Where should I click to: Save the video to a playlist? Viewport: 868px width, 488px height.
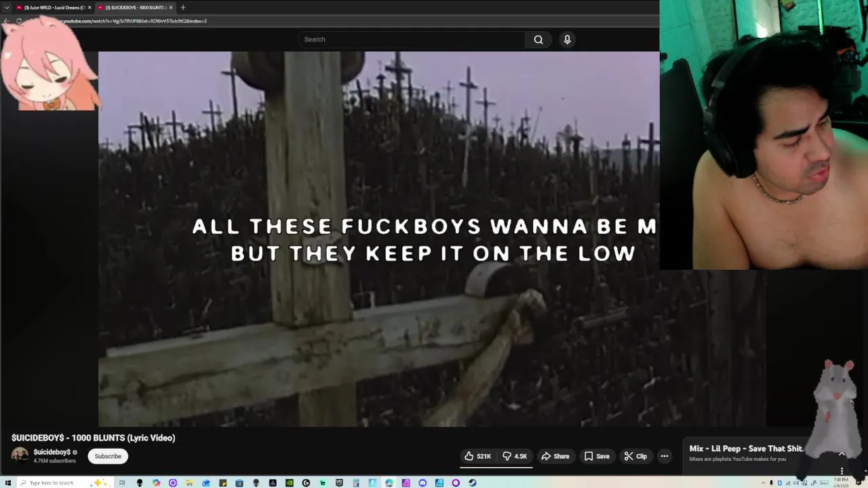click(597, 456)
